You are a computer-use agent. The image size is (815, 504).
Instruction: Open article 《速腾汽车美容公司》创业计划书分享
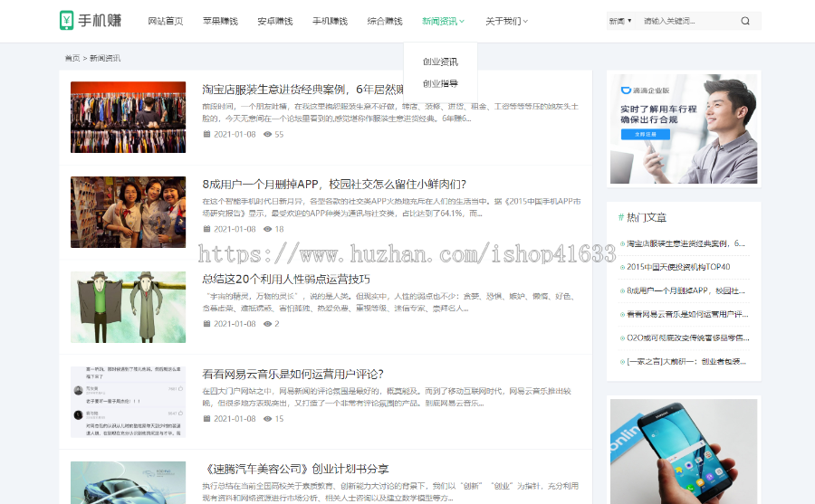[x=296, y=470]
